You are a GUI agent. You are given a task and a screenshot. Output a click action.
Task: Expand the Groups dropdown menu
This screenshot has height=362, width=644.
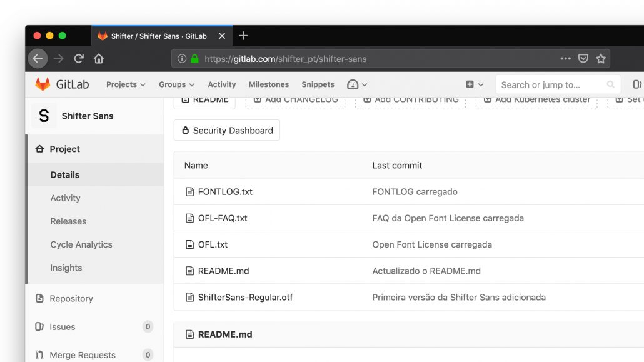(176, 84)
